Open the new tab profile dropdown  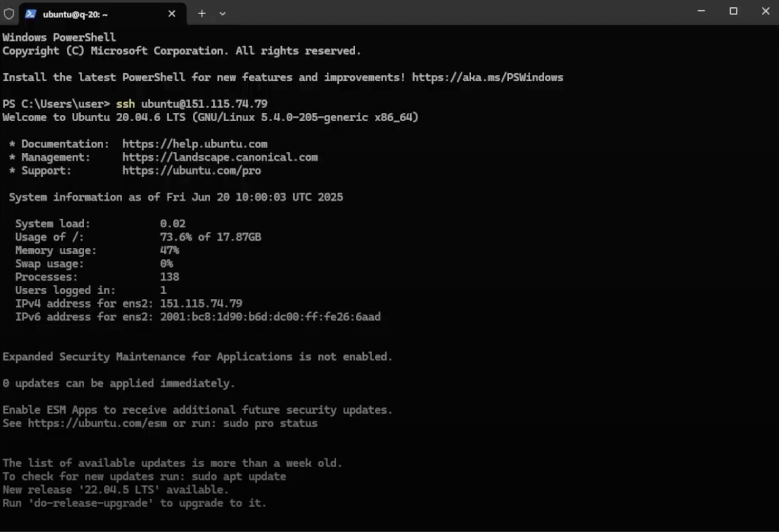[x=223, y=14]
